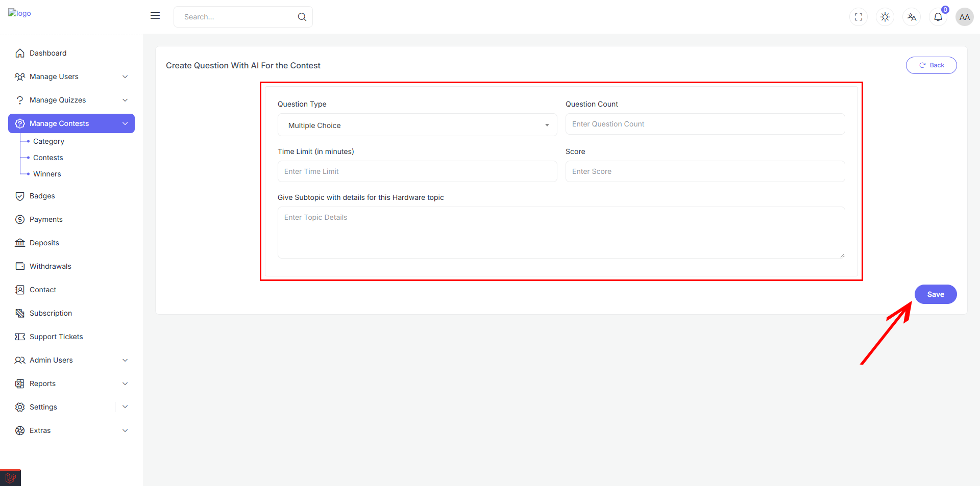This screenshot has width=980, height=486.
Task: Click the Time Limit field
Action: point(417,171)
